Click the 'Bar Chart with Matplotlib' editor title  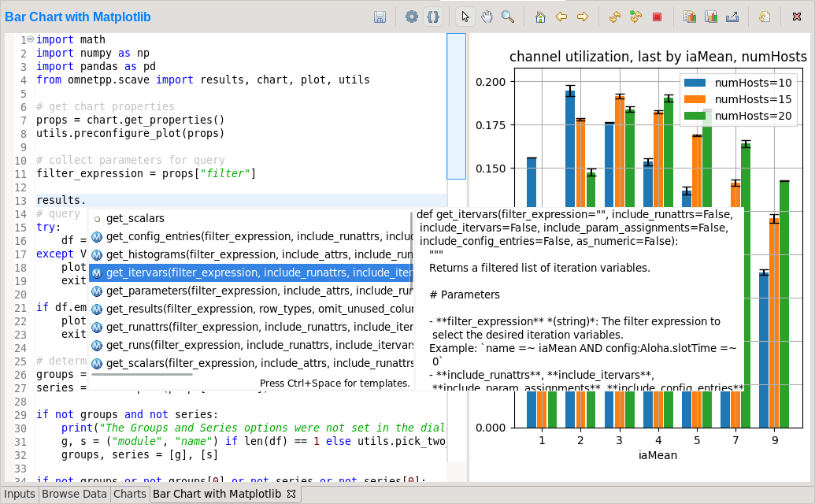pyautogui.click(x=78, y=17)
